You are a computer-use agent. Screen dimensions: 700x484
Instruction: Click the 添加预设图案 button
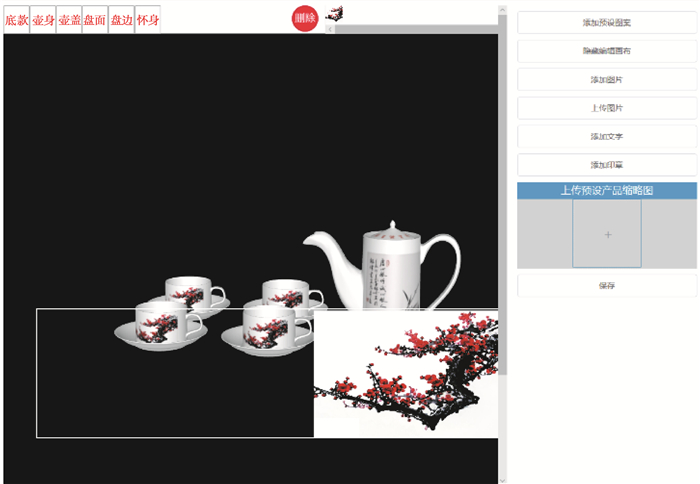coord(607,22)
